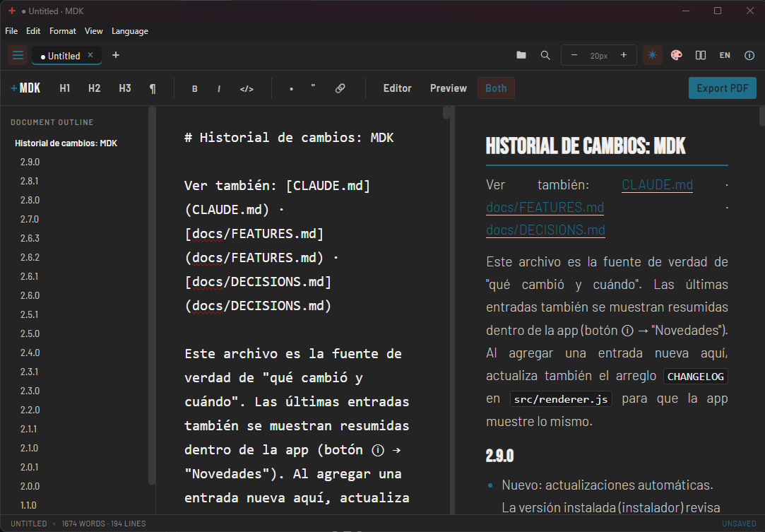
Task: Click the preview pane scrollbar thumb
Action: (761, 116)
